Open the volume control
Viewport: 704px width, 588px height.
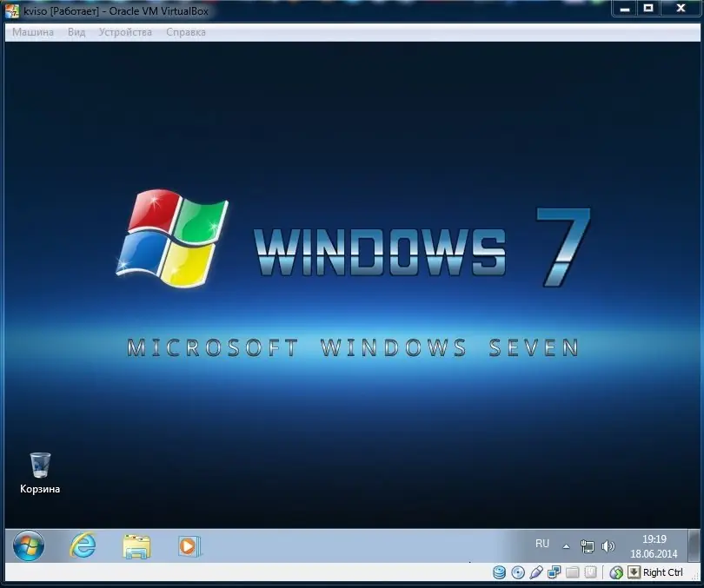pos(609,546)
